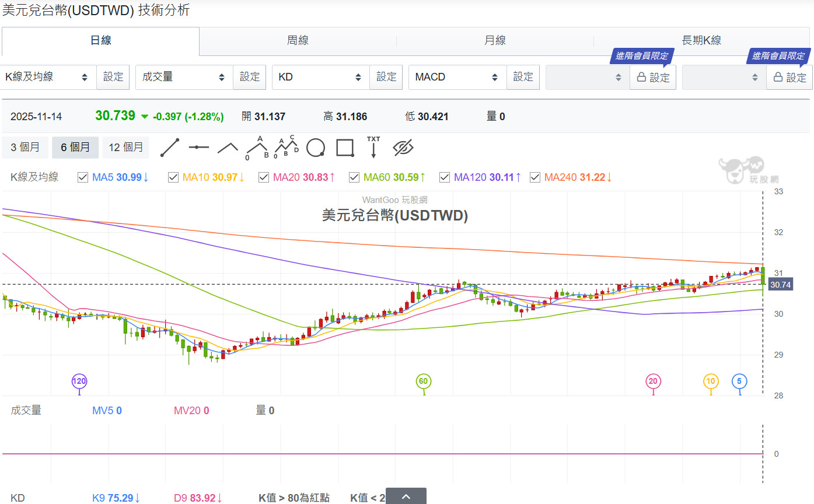Switch to the 周線 weekly chart tab
The width and height of the screenshot is (814, 504).
pyautogui.click(x=298, y=40)
